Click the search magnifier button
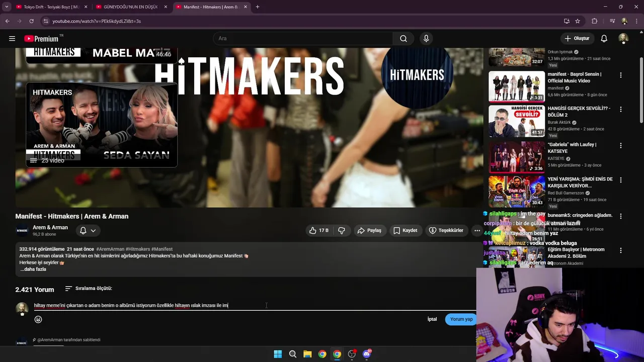644x362 pixels. point(404,38)
